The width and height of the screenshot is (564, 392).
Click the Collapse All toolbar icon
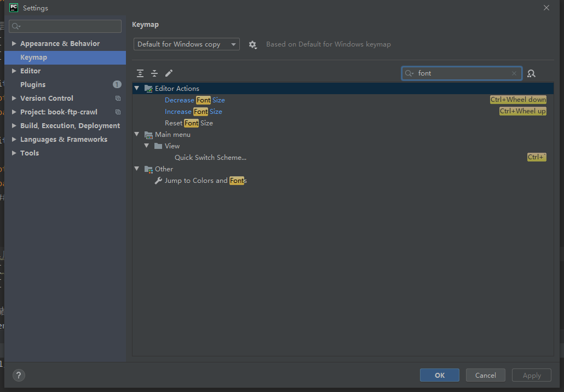point(154,73)
